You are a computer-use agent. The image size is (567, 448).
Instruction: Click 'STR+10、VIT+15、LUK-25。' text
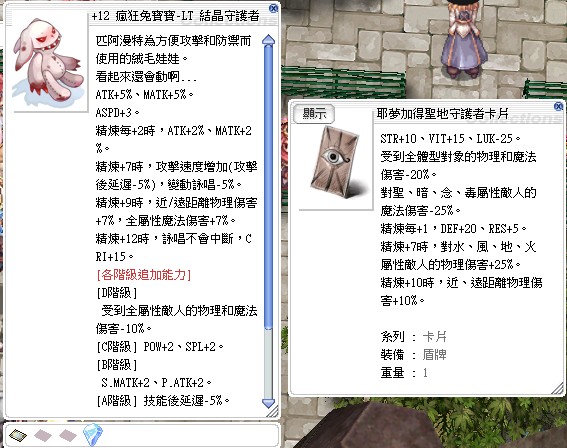[451, 138]
